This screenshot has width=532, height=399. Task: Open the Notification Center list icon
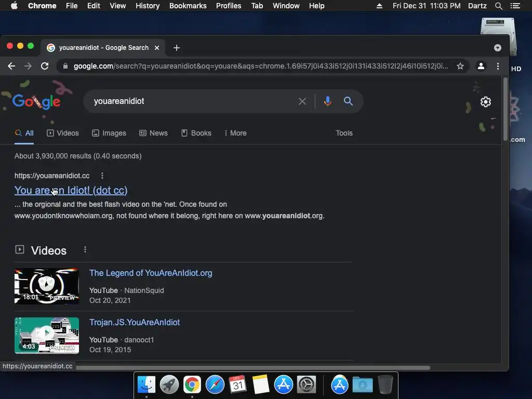pos(515,6)
